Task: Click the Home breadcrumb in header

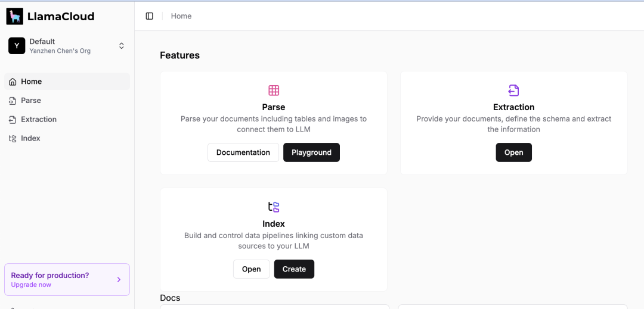Action: (181, 16)
